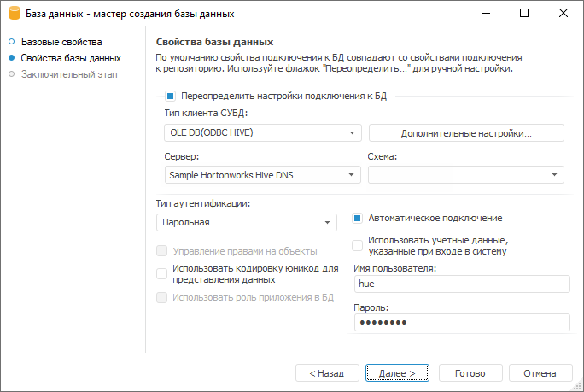Disable Автоматическое подключение checkbox
This screenshot has width=584, height=392.
click(359, 219)
